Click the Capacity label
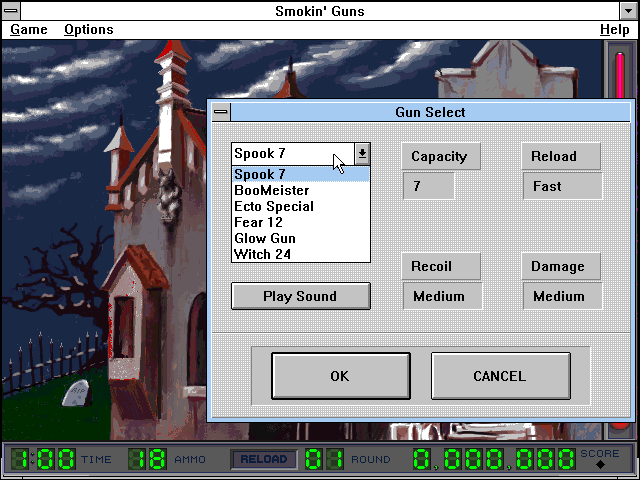 tap(440, 156)
